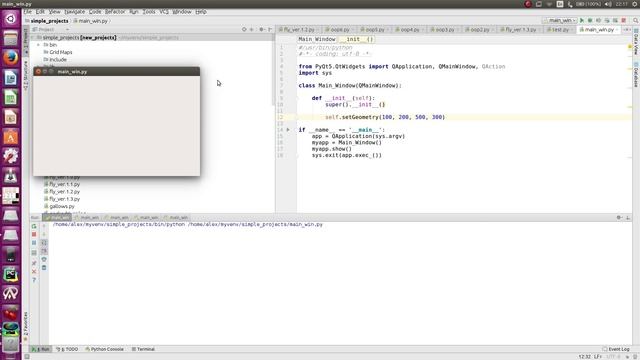This screenshot has width=640, height=360.
Task: Select gallows.py in the project tree
Action: 62,207
